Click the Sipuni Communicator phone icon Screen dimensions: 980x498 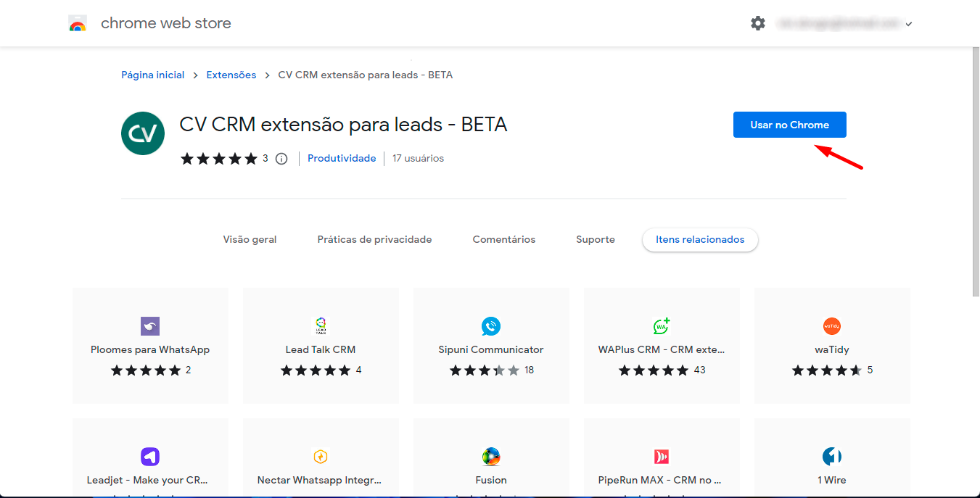[491, 326]
